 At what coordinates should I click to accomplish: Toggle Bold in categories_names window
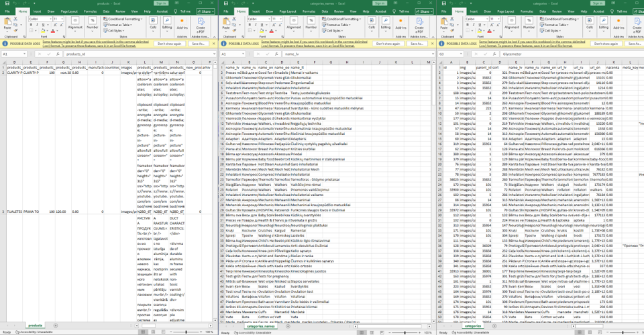coord(250,25)
